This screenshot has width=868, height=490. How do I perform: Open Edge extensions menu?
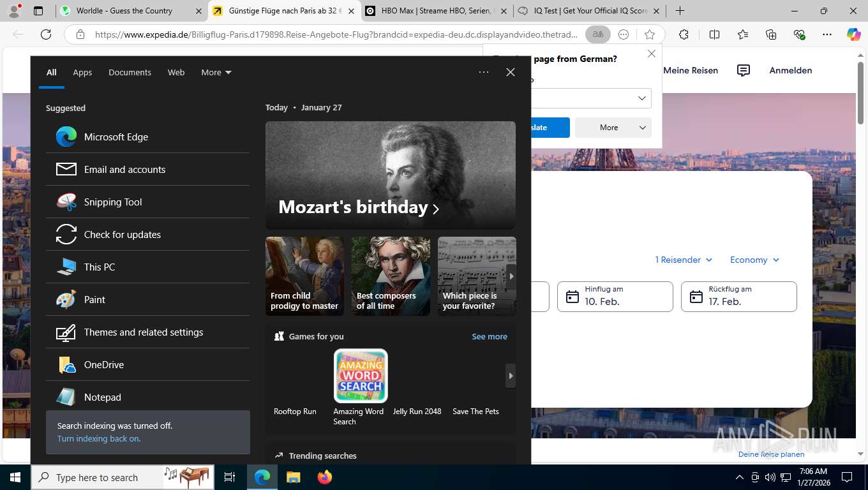pos(684,34)
